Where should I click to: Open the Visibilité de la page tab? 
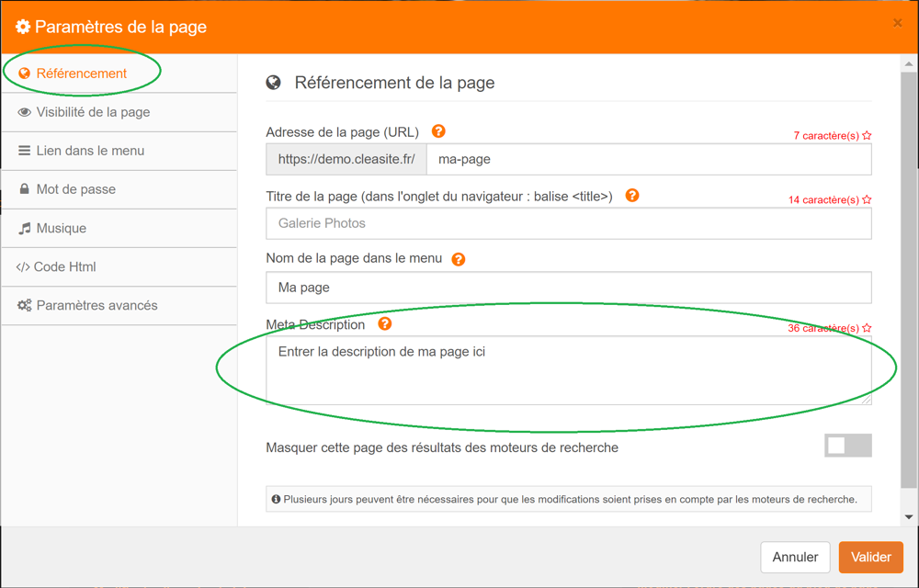(x=92, y=112)
